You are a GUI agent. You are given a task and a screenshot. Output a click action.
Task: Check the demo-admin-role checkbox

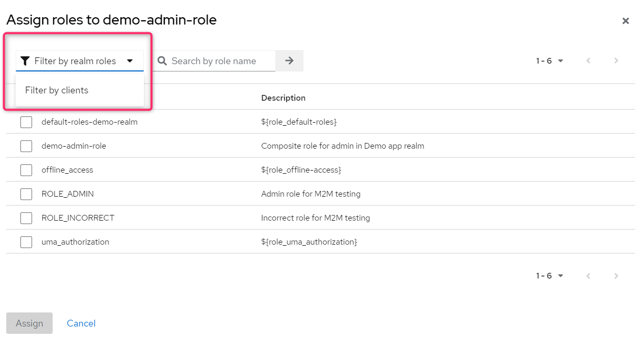pos(26,146)
